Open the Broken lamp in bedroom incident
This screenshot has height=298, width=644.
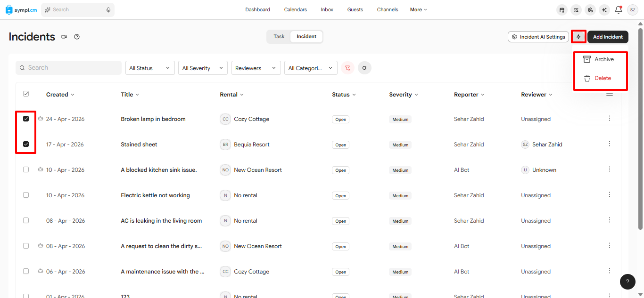click(153, 119)
